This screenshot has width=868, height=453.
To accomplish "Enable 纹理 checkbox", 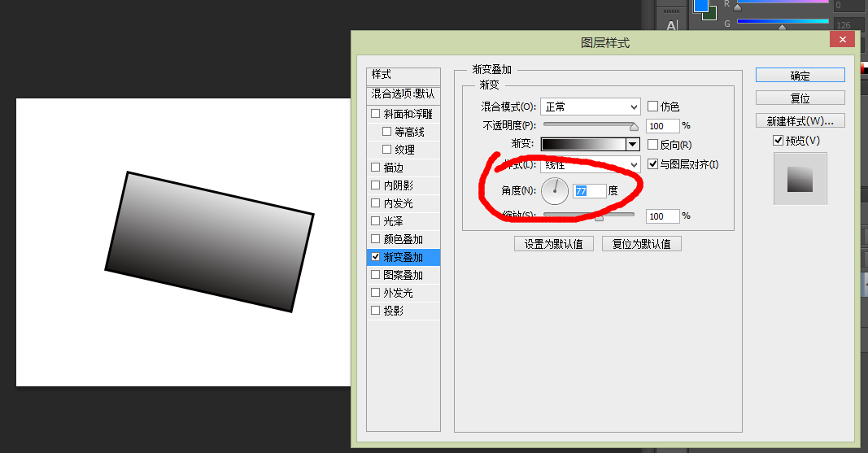I will point(387,150).
